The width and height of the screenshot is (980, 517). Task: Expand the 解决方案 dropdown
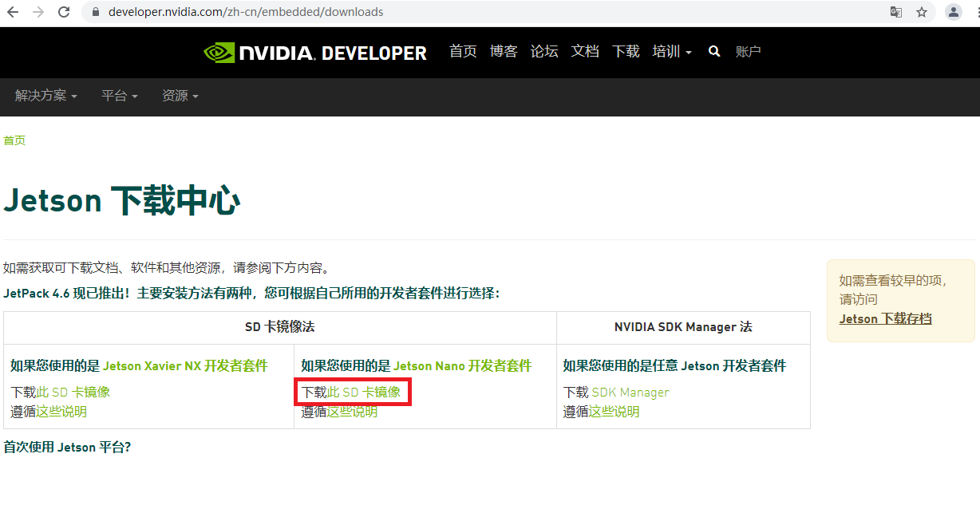click(x=46, y=96)
